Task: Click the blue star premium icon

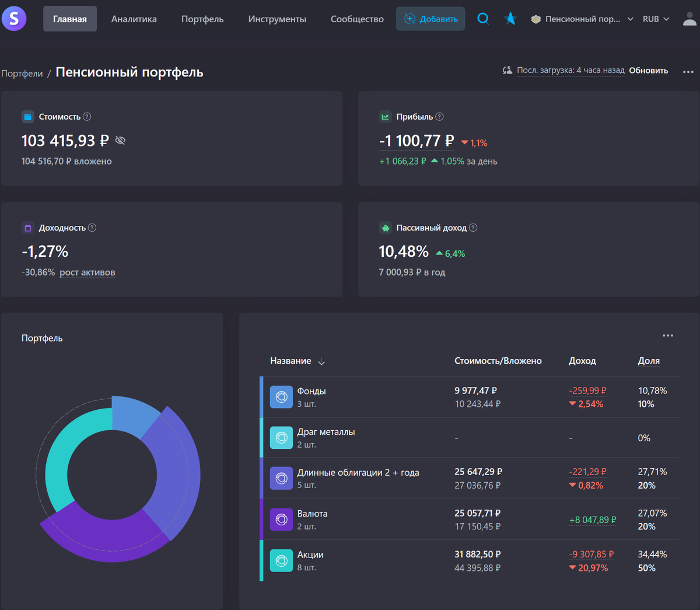Action: pyautogui.click(x=510, y=19)
